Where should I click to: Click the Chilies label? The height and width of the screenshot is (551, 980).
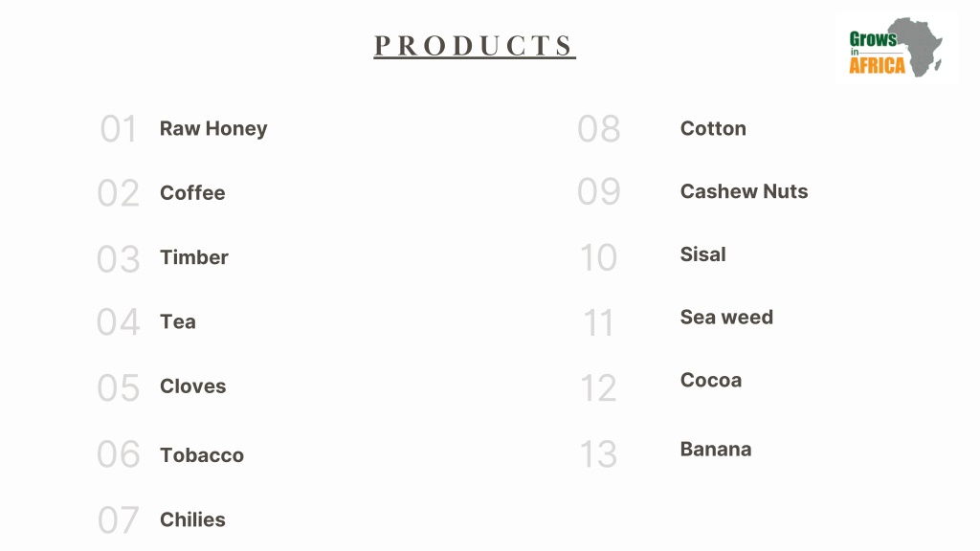pos(192,519)
